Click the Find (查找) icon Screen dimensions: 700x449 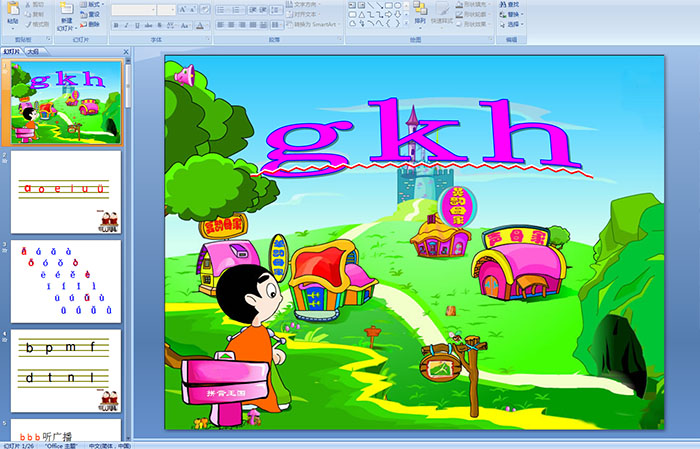tap(512, 5)
